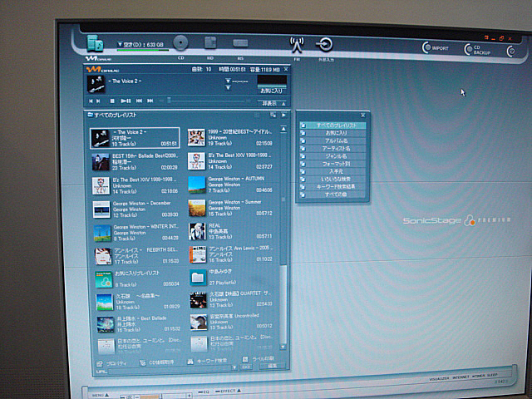Select The Voice 2 playlist entry

coord(135,138)
